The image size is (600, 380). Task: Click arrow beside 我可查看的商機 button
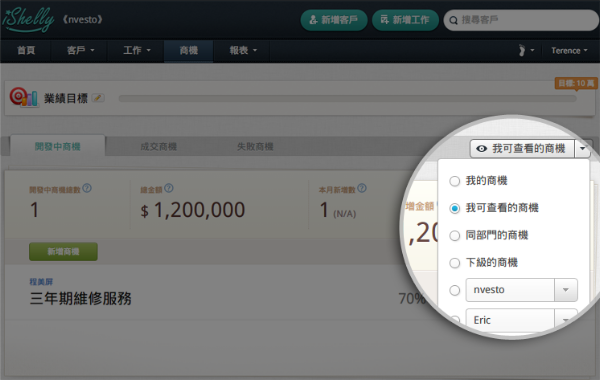[x=582, y=148]
